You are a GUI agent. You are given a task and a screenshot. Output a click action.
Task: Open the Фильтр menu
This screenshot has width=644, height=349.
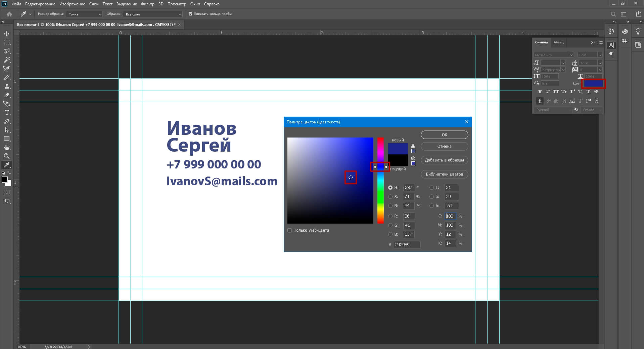[148, 4]
